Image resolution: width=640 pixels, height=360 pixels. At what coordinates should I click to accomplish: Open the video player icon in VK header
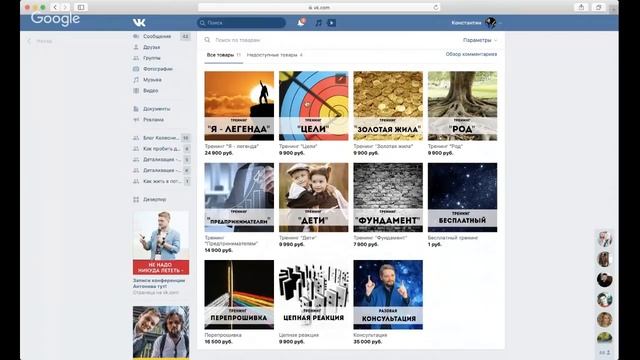click(x=331, y=23)
